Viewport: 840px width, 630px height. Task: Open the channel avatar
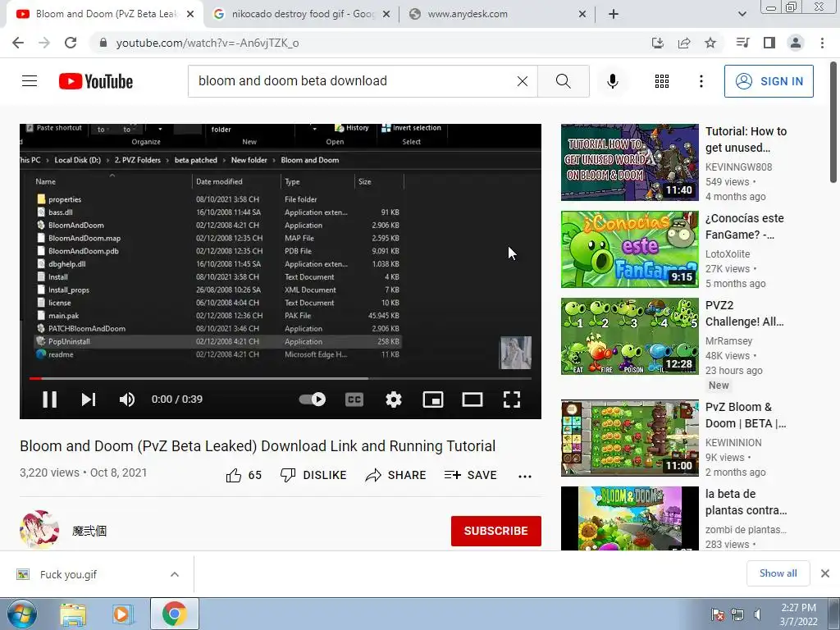[x=39, y=530]
